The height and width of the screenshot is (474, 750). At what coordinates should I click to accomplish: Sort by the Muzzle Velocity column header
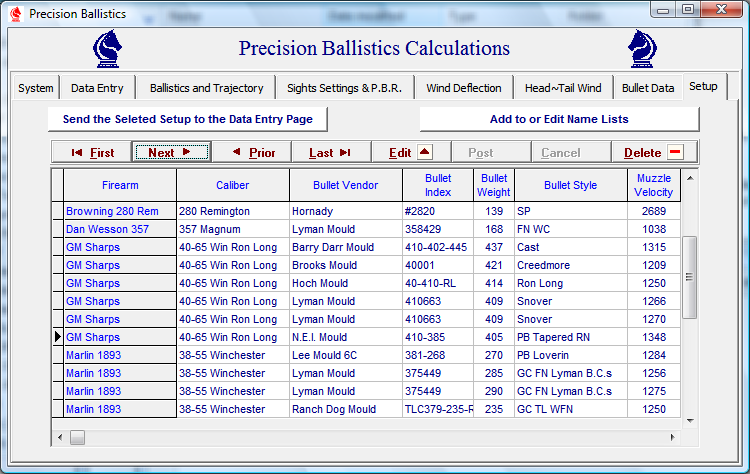[x=653, y=185]
